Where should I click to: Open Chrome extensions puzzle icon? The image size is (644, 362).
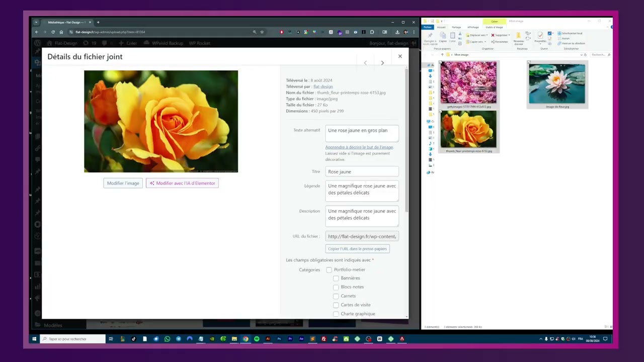point(372,32)
